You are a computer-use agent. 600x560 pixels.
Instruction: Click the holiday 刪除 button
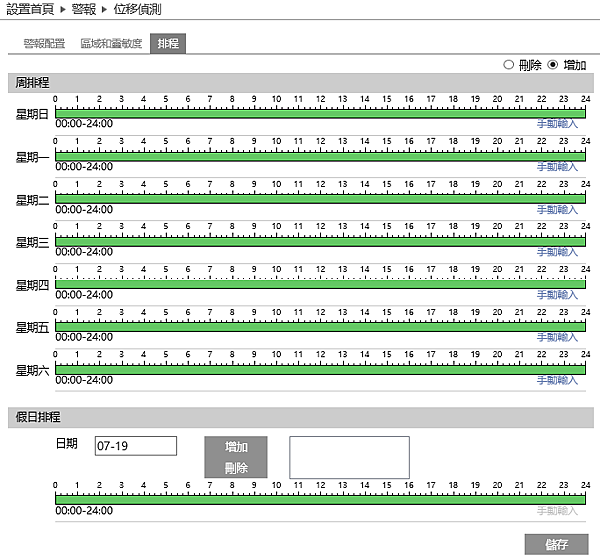click(236, 468)
